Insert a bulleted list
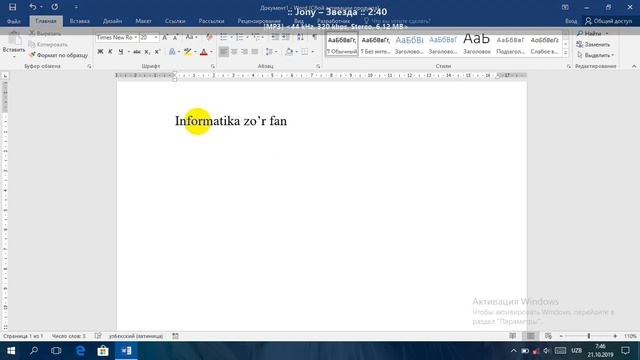Viewport: 640px width, 360px height. coord(224,37)
